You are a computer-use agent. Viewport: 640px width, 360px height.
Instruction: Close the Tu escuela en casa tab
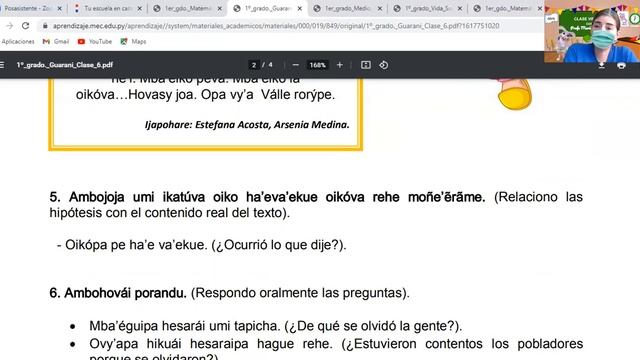tap(139, 8)
